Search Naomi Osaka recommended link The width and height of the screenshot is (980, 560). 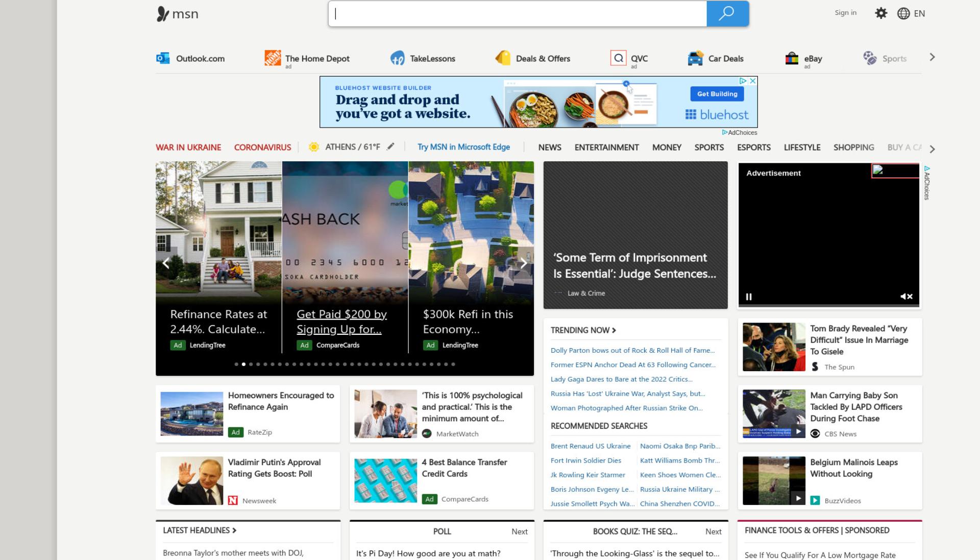tap(680, 446)
